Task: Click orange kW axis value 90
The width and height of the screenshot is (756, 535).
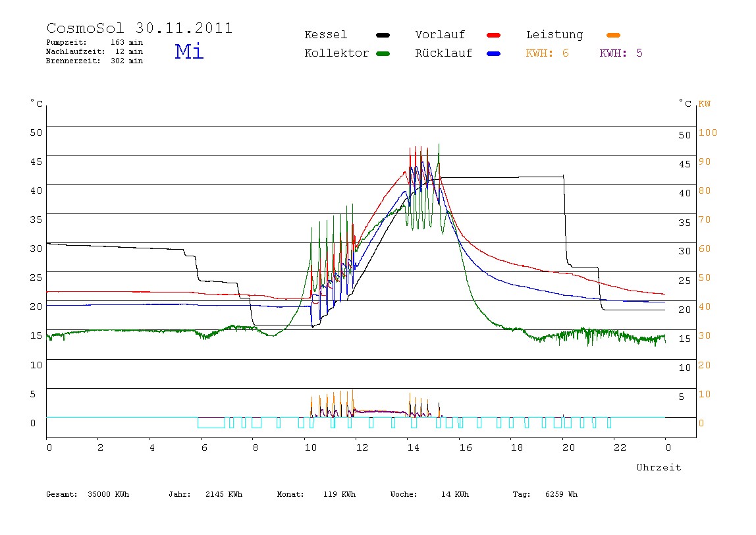Action: tap(705, 161)
